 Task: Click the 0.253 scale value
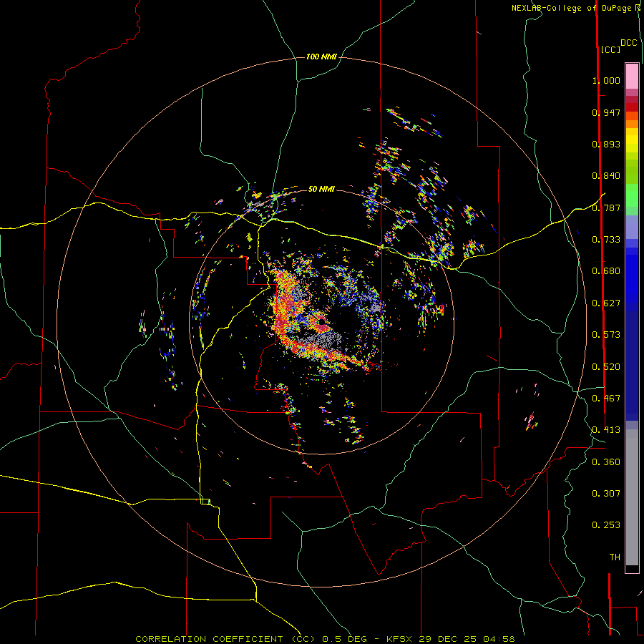(606, 525)
